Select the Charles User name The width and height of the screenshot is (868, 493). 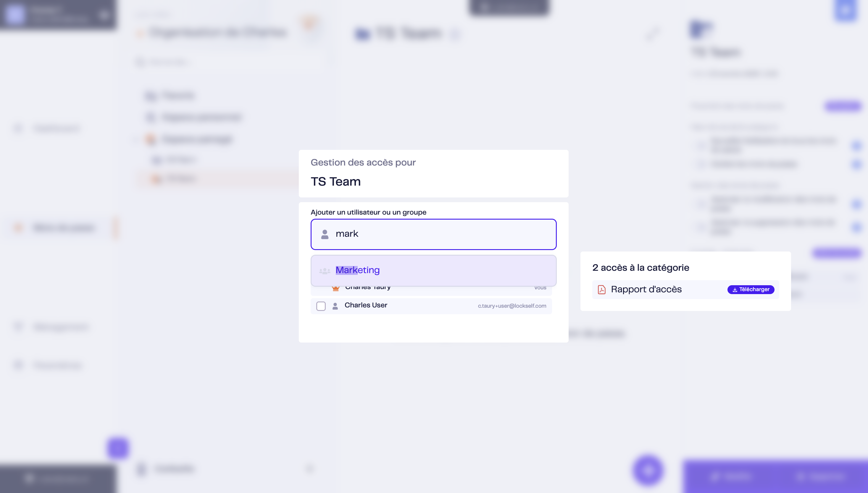pos(366,305)
